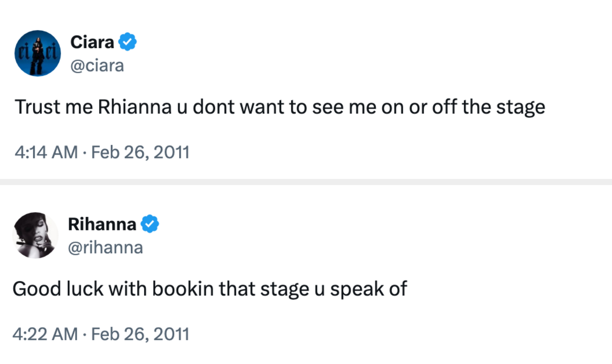The width and height of the screenshot is (612, 364).
Task: Click the Feb 26, 2011 date under Ciara's tweet
Action: pos(140,152)
